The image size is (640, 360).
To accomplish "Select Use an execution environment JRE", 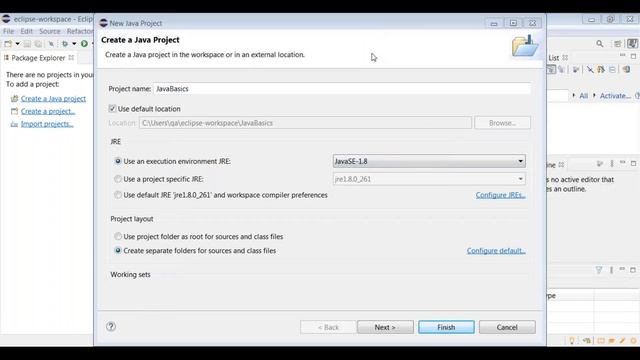I will 118,161.
